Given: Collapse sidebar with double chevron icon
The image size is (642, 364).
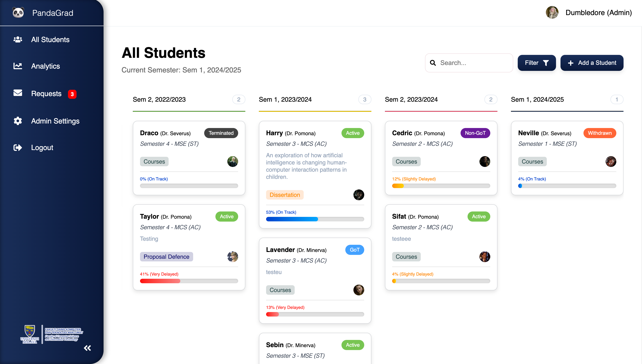Looking at the screenshot, I should click(x=87, y=348).
